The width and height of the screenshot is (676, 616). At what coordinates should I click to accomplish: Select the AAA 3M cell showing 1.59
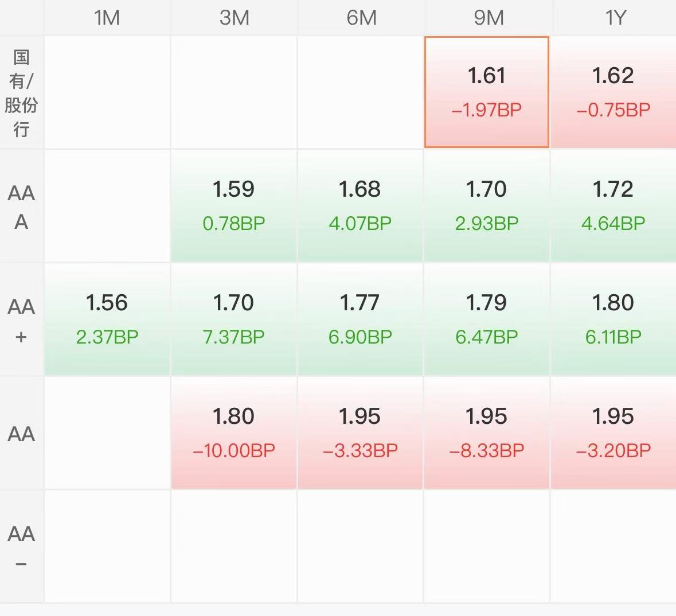pos(234,206)
